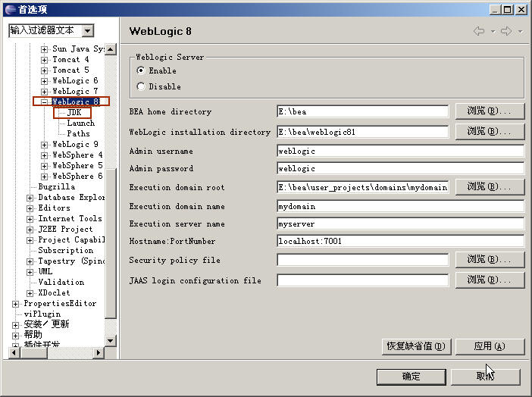Viewport: 532px width, 397px height.
Task: Click BEA home directory field
Action: [x=363, y=111]
